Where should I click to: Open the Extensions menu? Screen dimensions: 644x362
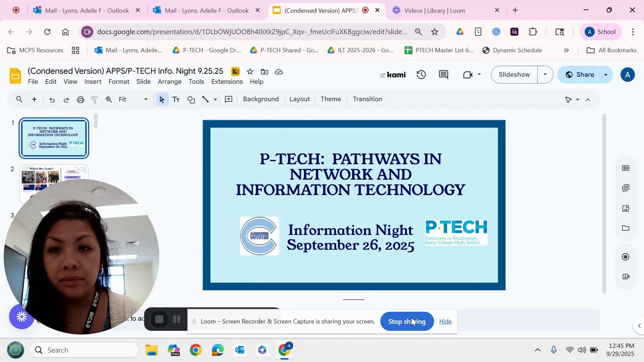pos(227,81)
